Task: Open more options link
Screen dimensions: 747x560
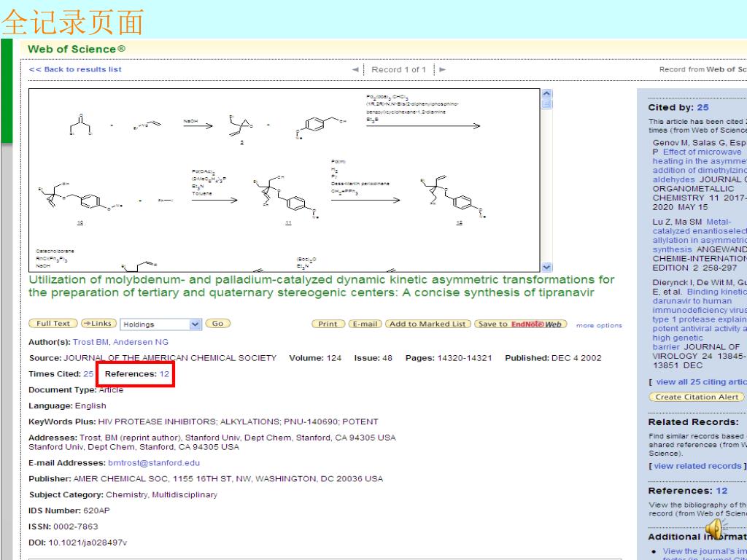Action: (599, 326)
